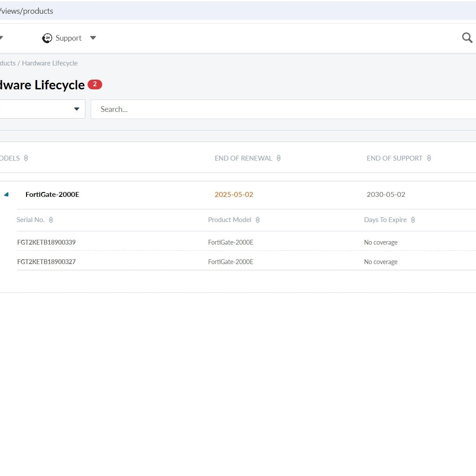Screen dimensions: 476x476
Task: Click the browser address bar URL
Action: click(x=27, y=11)
